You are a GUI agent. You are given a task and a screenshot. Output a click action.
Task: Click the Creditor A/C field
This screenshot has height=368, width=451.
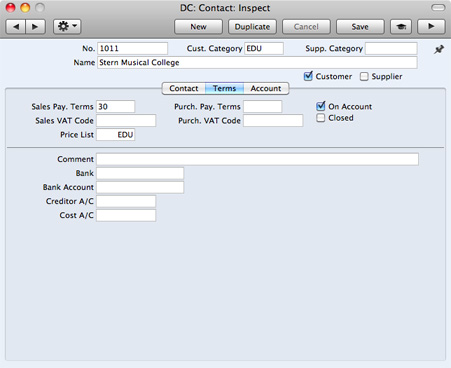[x=126, y=201]
